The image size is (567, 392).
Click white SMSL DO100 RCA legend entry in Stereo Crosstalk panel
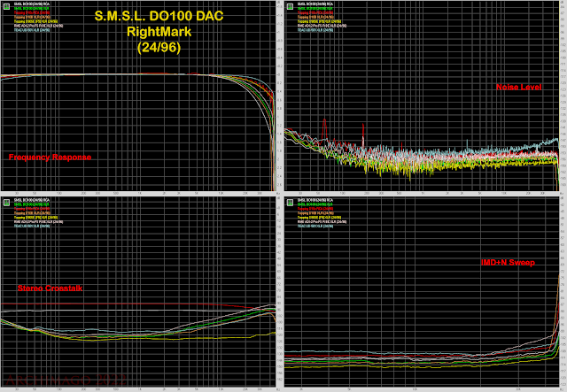pyautogui.click(x=32, y=200)
